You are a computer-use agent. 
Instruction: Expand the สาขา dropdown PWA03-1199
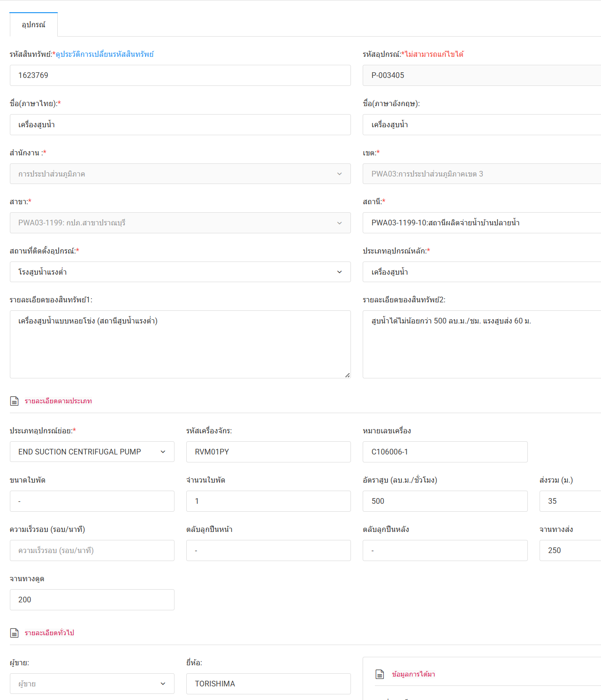pyautogui.click(x=180, y=223)
